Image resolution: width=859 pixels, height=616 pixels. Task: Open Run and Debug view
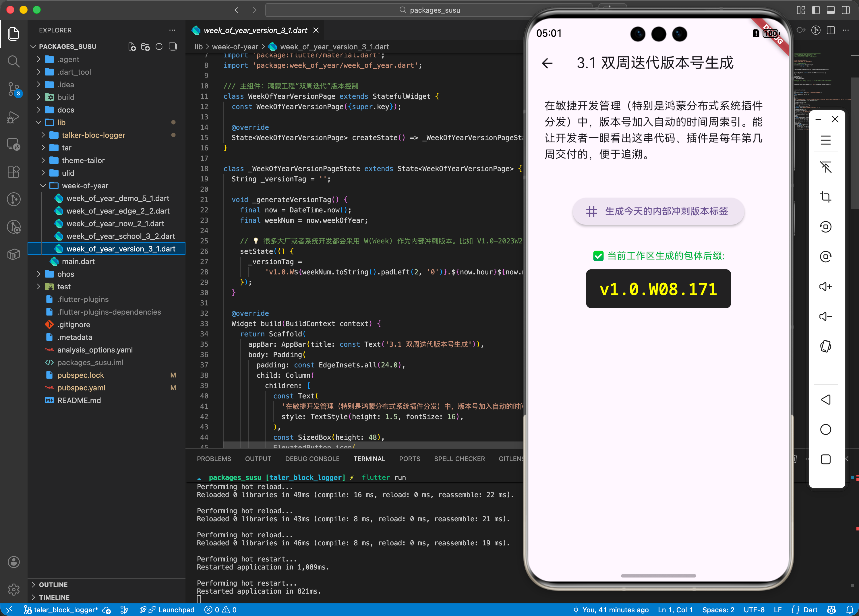[13, 117]
